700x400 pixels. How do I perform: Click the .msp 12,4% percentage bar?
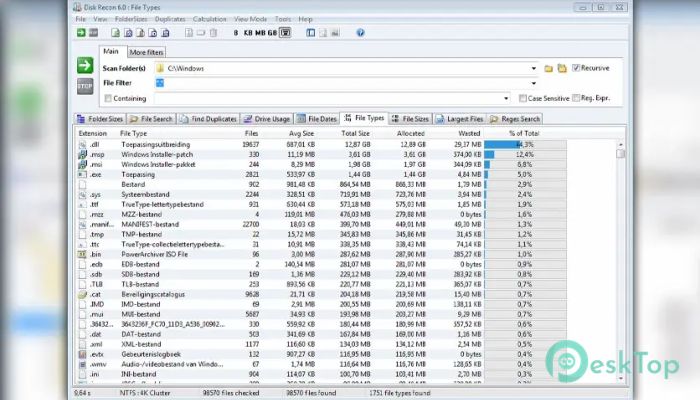[525, 154]
